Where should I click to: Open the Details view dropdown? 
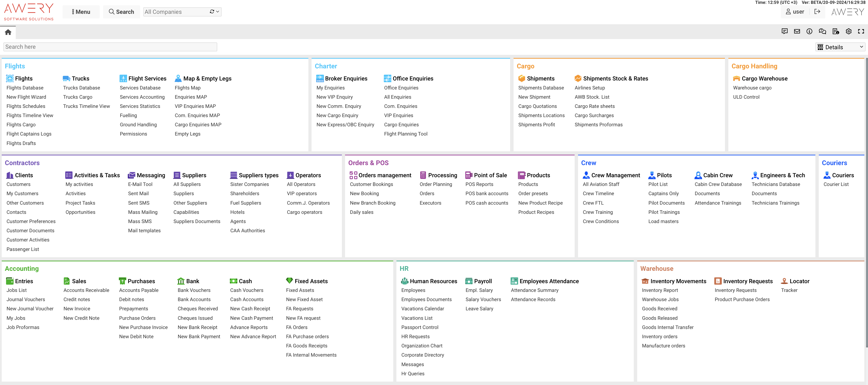pos(840,47)
